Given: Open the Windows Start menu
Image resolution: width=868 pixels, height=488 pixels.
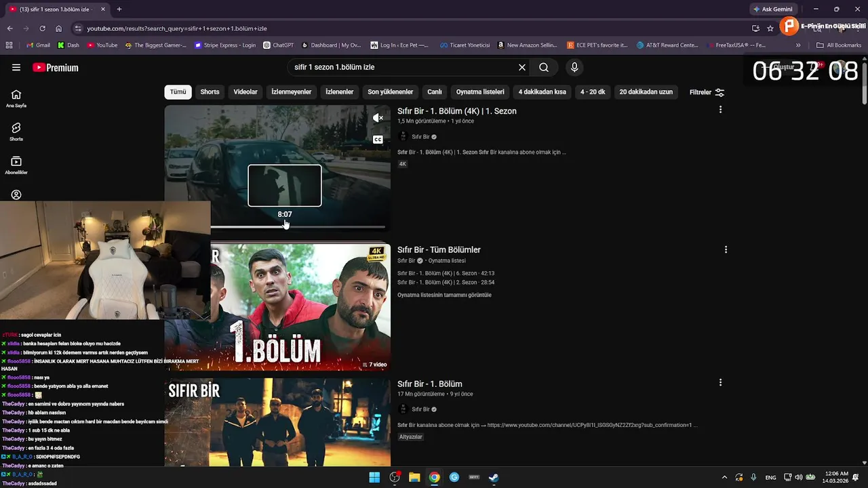Looking at the screenshot, I should 374,477.
